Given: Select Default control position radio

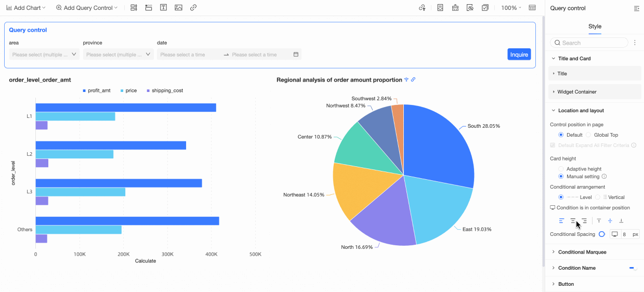Looking at the screenshot, I should pos(561,135).
